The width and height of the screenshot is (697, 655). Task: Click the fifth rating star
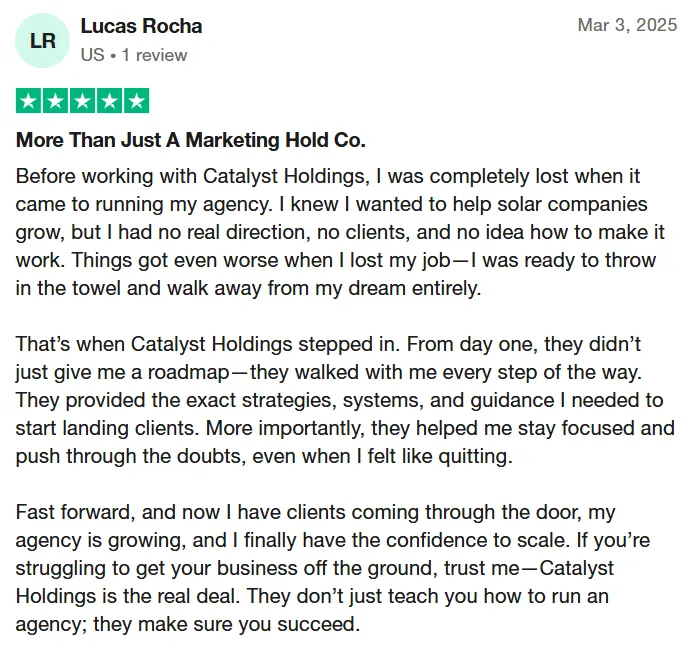136,101
